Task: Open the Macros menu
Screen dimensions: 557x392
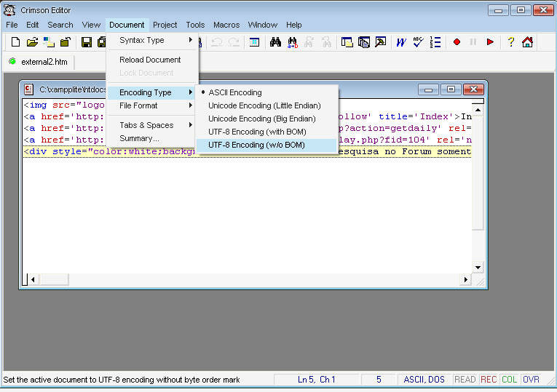Action: point(226,25)
